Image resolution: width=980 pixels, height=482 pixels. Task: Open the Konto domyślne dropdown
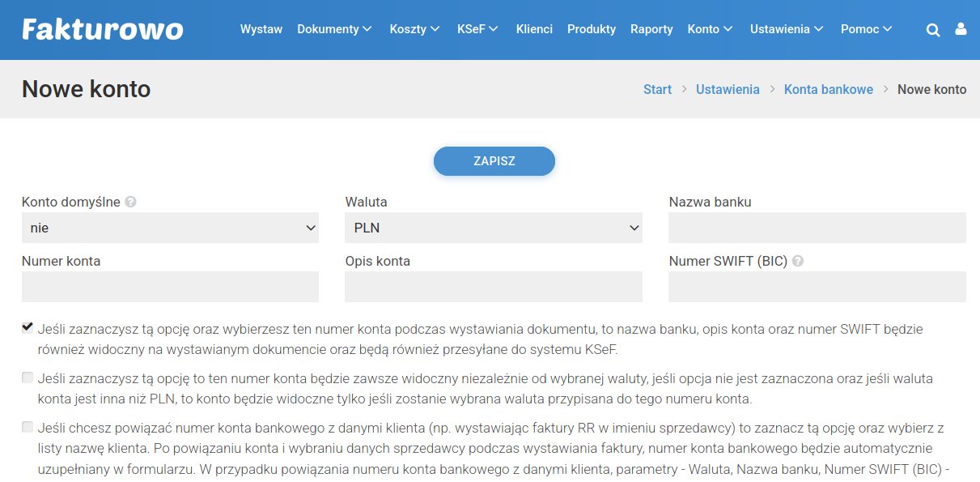pos(170,228)
